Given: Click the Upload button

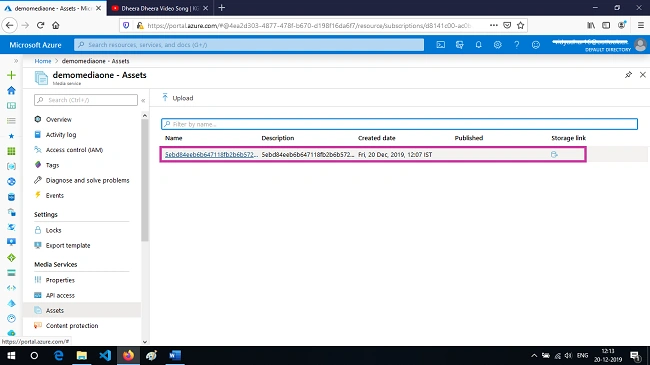Looking at the screenshot, I should (178, 98).
